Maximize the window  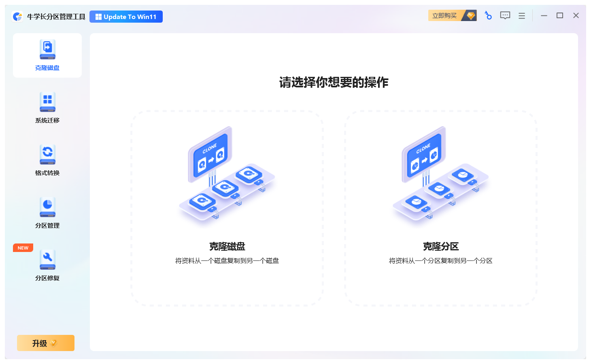pos(560,15)
